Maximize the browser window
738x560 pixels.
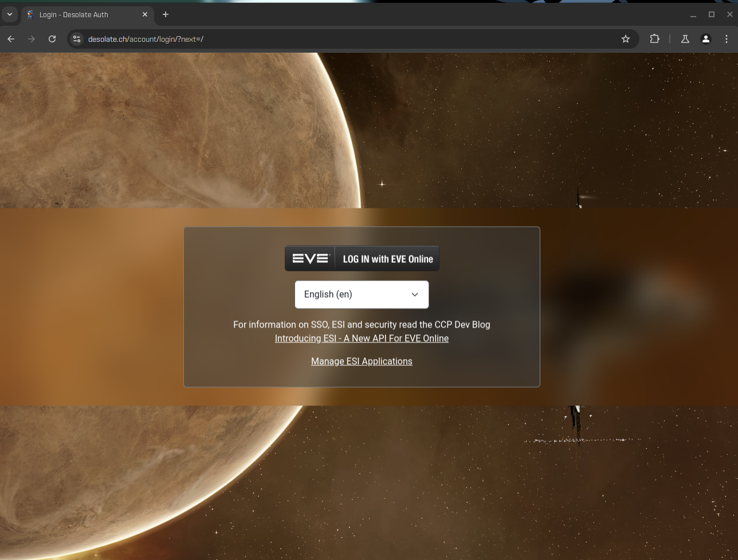click(x=712, y=14)
